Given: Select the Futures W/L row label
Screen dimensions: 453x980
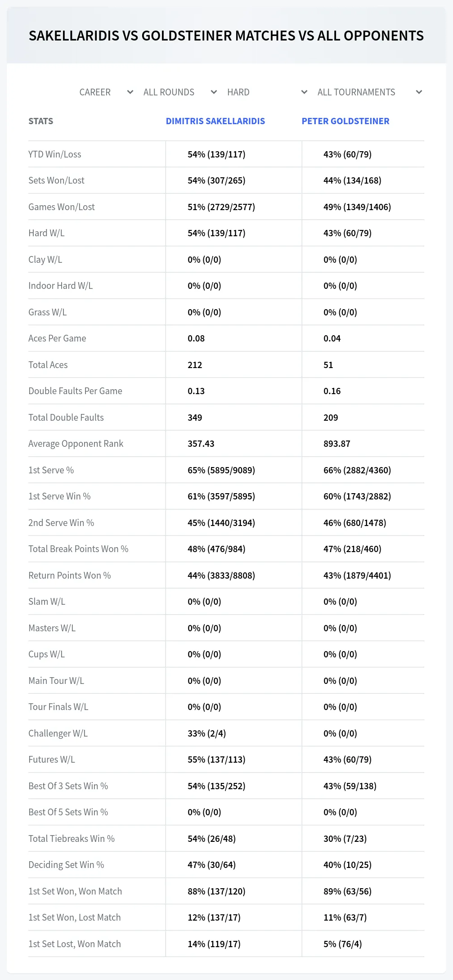Looking at the screenshot, I should (x=52, y=760).
